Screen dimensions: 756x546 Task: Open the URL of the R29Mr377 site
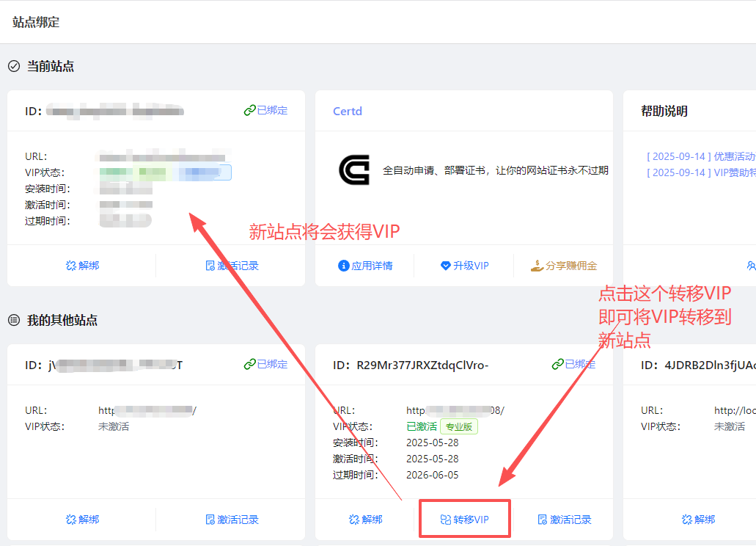(455, 410)
